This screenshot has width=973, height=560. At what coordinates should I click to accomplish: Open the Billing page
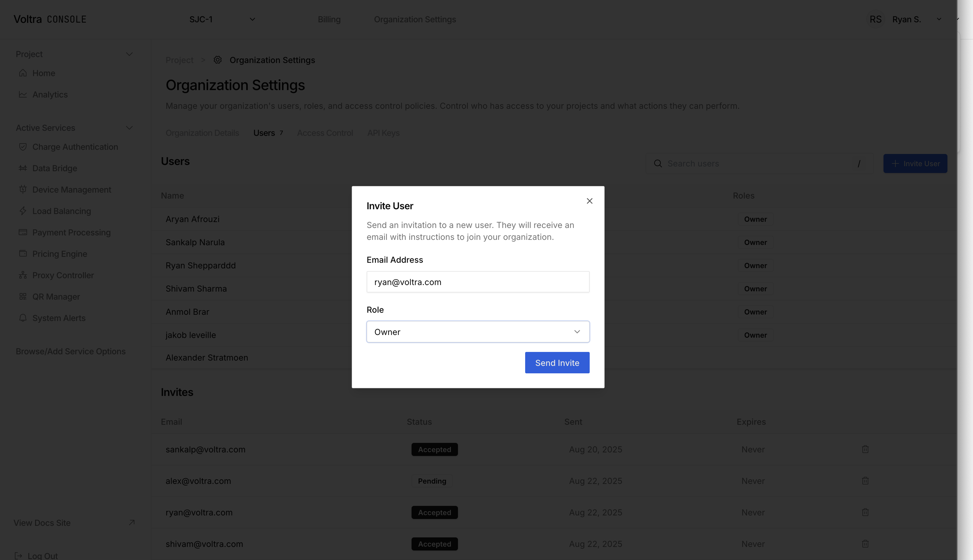pyautogui.click(x=329, y=19)
